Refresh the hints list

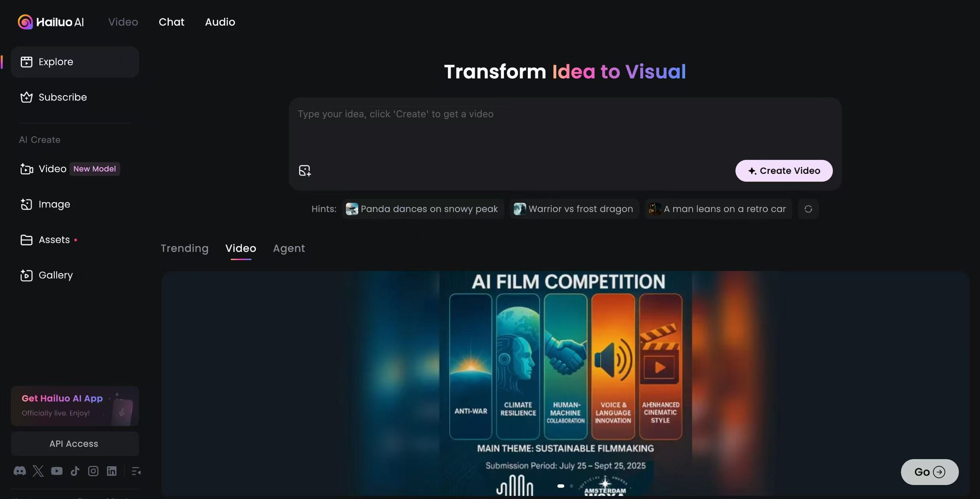(808, 209)
